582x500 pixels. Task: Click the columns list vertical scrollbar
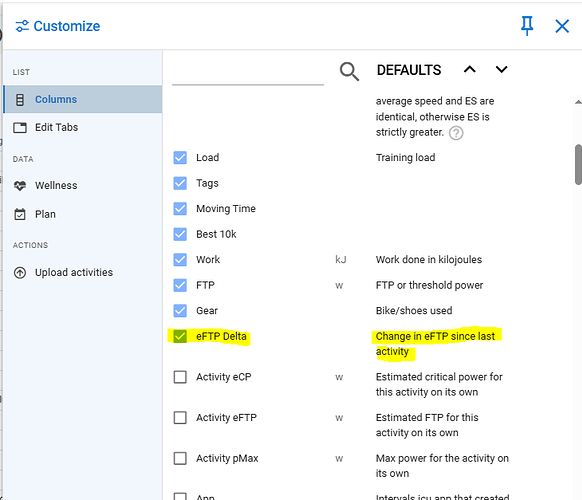578,164
